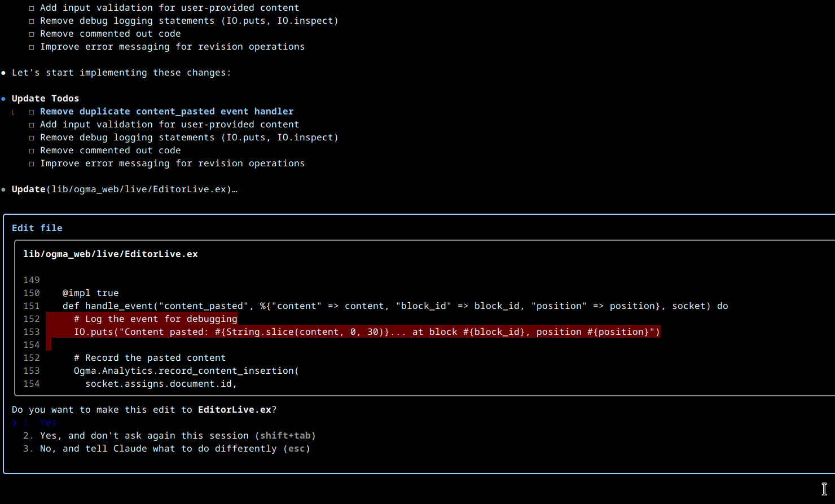Click the Update(lib/ogma_web/live/EditorLive.ex)… line
The image size is (835, 504).
click(125, 189)
